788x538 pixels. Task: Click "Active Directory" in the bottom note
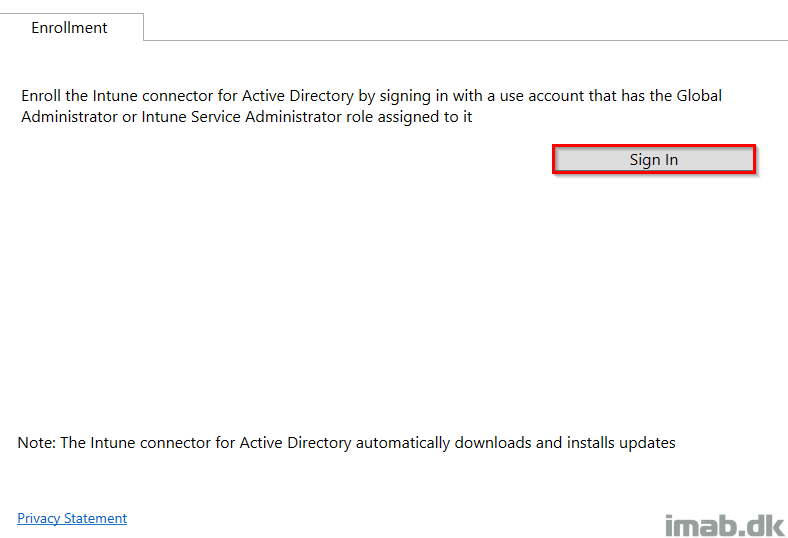pyautogui.click(x=295, y=443)
